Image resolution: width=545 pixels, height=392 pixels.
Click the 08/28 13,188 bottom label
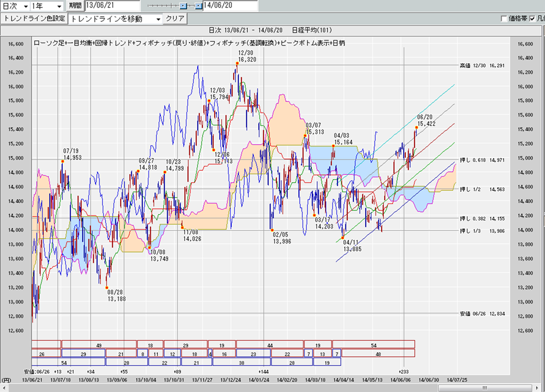[x=117, y=296]
